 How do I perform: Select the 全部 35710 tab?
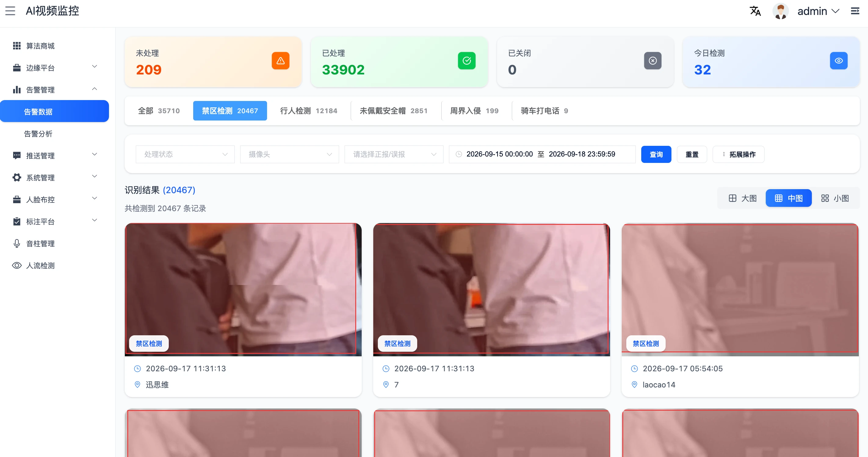point(159,111)
